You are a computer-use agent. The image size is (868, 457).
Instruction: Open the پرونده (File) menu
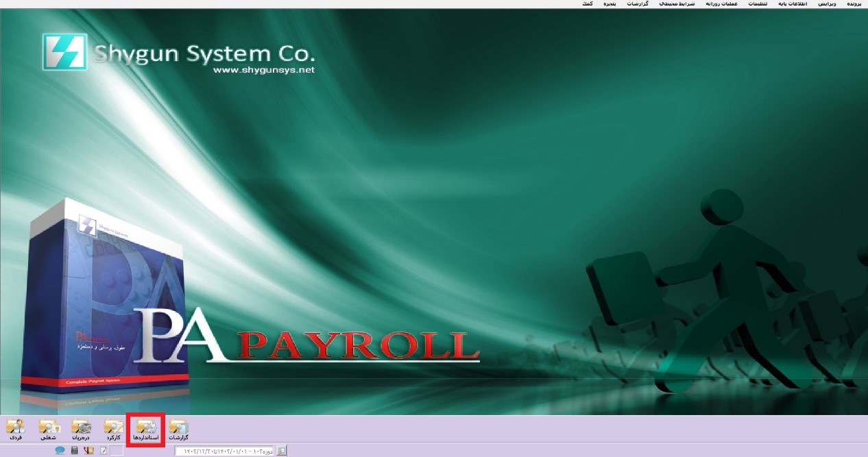853,4
